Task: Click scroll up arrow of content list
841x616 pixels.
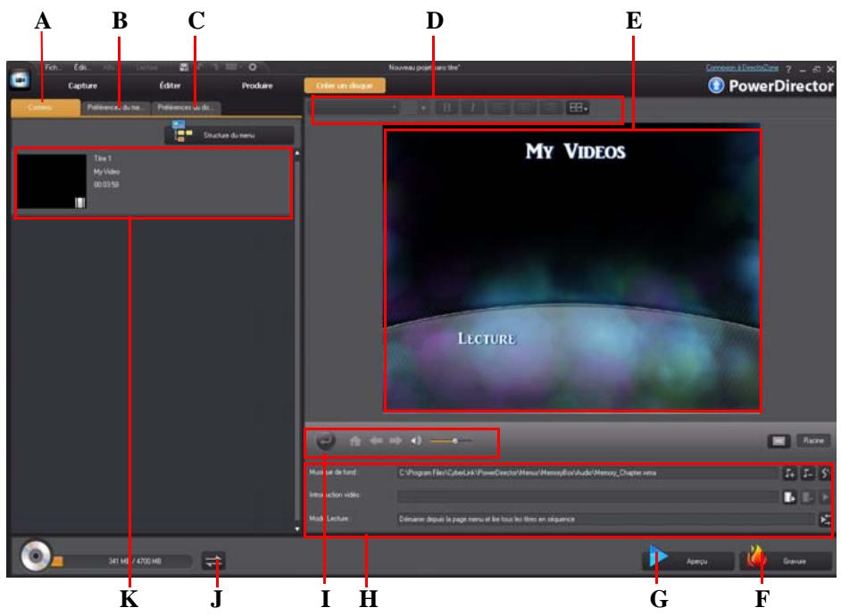Action: click(x=297, y=153)
